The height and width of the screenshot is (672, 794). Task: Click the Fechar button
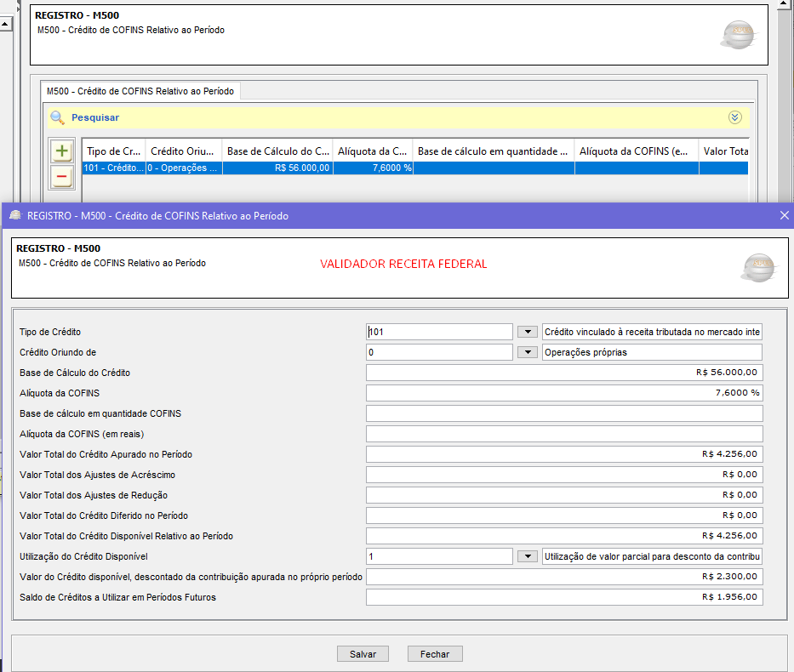tap(435, 654)
